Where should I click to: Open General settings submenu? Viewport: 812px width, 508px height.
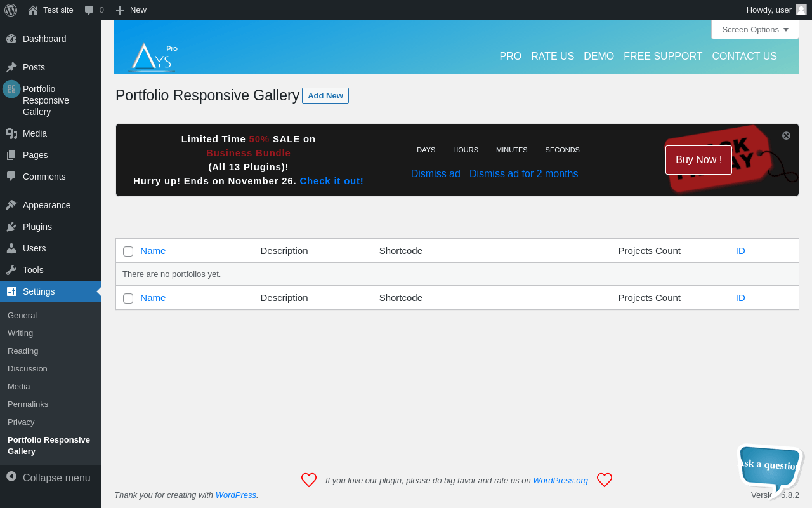click(x=22, y=316)
